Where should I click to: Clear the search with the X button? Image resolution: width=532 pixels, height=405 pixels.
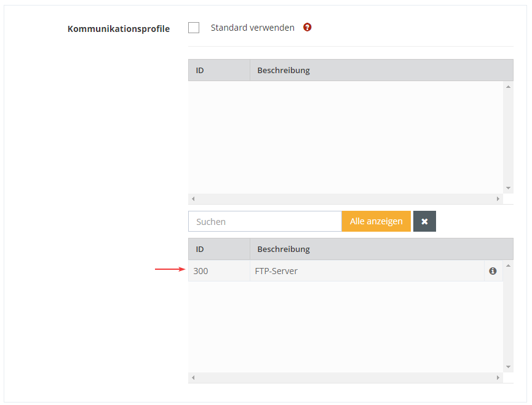(424, 221)
